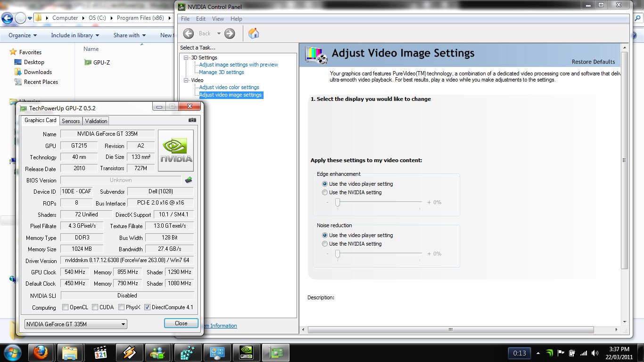
Task: Open Back history dropdown arrow in NVIDIA panel
Action: pyautogui.click(x=219, y=33)
